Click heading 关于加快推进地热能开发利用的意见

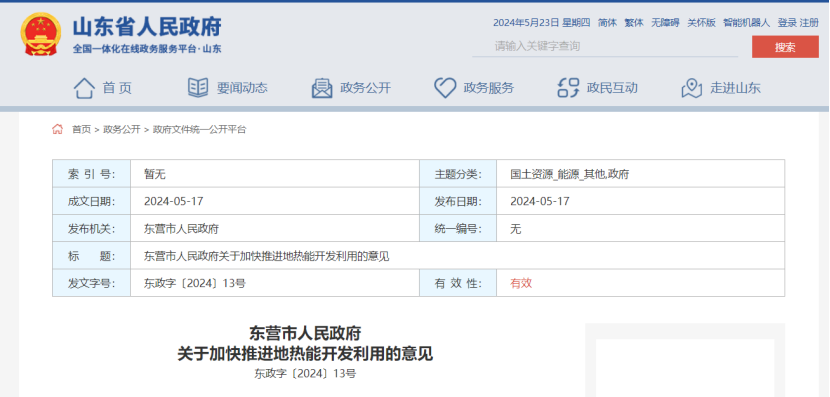tap(305, 354)
